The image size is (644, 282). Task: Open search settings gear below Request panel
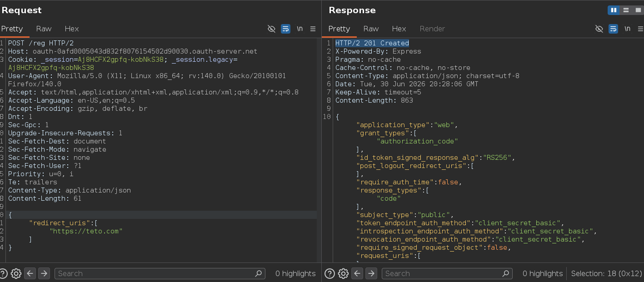click(x=16, y=273)
